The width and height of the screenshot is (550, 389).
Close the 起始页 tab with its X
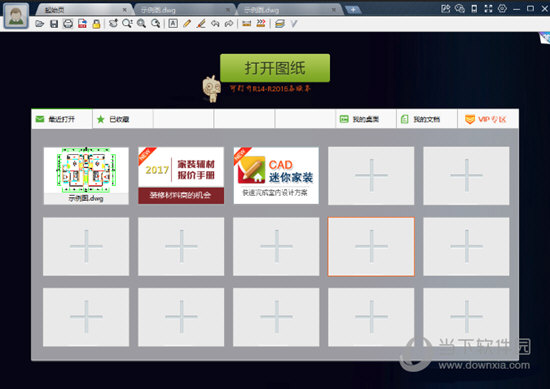point(125,10)
